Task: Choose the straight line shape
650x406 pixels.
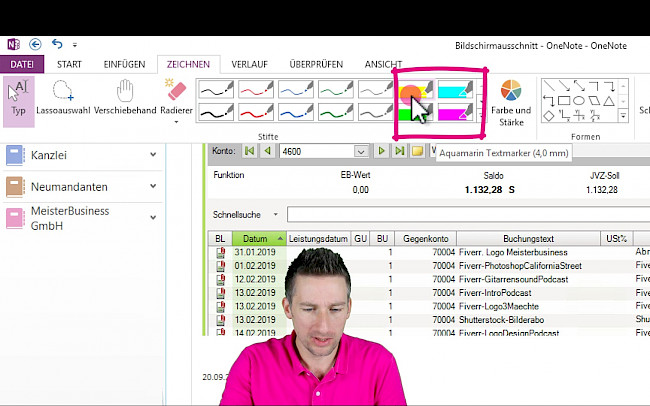Action: pos(549,86)
